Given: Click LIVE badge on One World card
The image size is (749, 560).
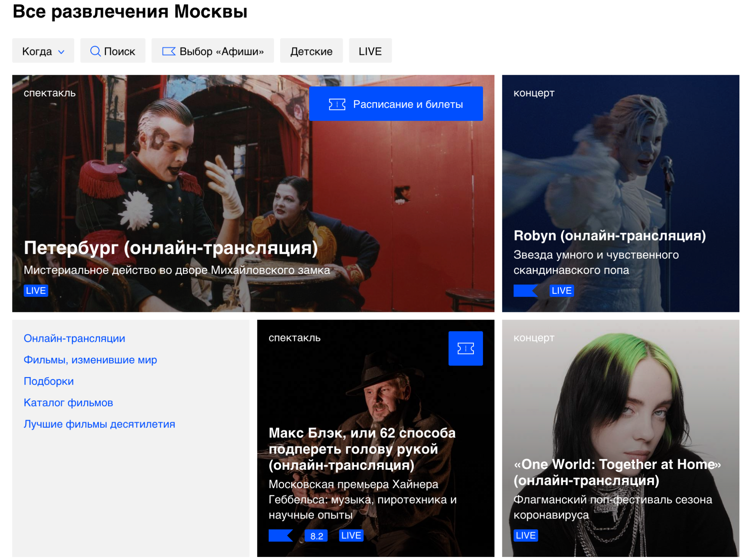Looking at the screenshot, I should coord(526,536).
